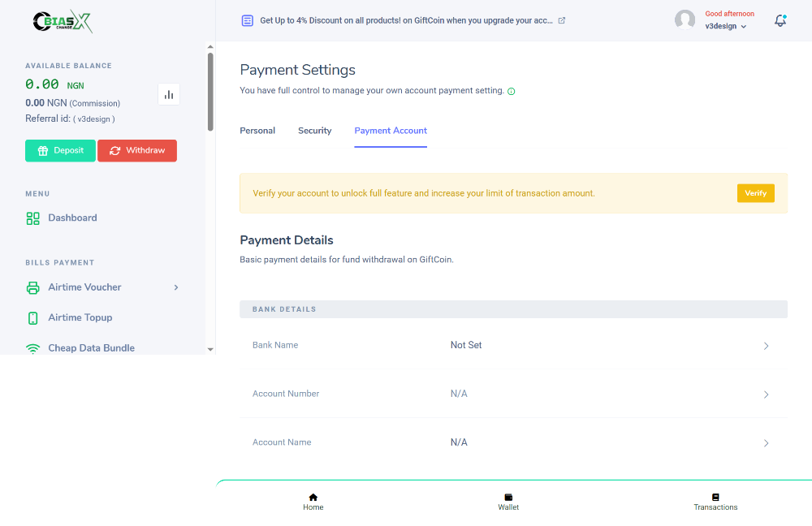Image resolution: width=812 pixels, height=526 pixels.
Task: Open the Transactions icon in bottom navigation
Action: coord(715,497)
